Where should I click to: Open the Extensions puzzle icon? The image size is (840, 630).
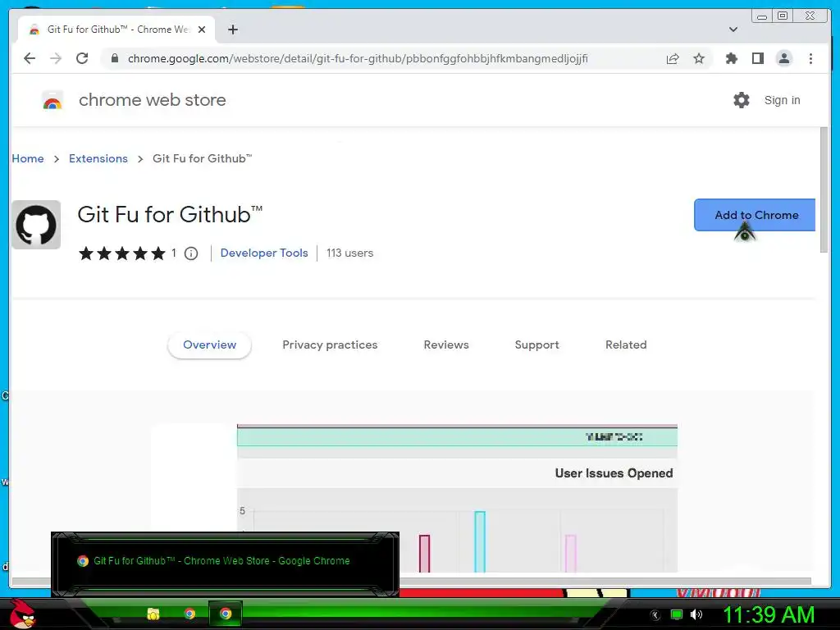click(731, 58)
